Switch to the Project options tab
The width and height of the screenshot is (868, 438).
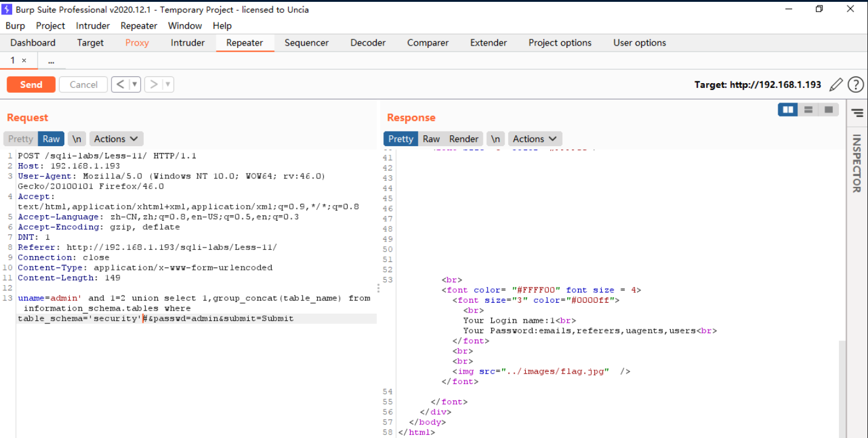coord(560,42)
